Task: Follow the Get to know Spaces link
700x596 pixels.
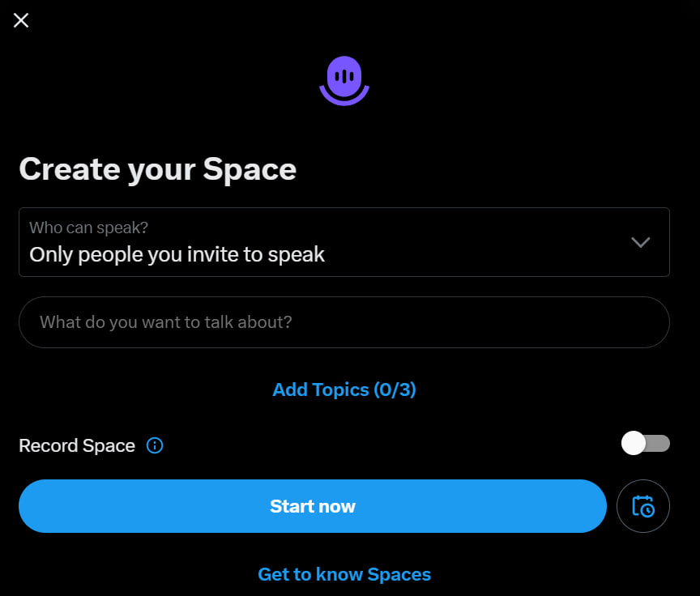Action: click(x=344, y=574)
